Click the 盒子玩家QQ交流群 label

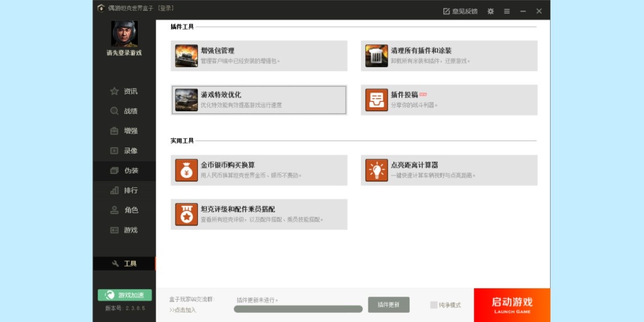coord(192,299)
